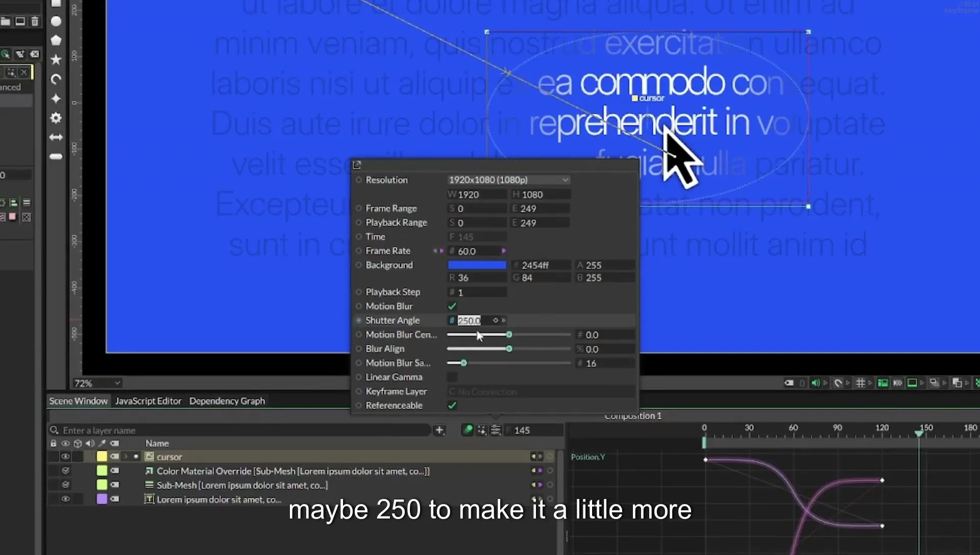Click the magnet snapping icon in viewport bar
This screenshot has width=980, height=555.
838,383
